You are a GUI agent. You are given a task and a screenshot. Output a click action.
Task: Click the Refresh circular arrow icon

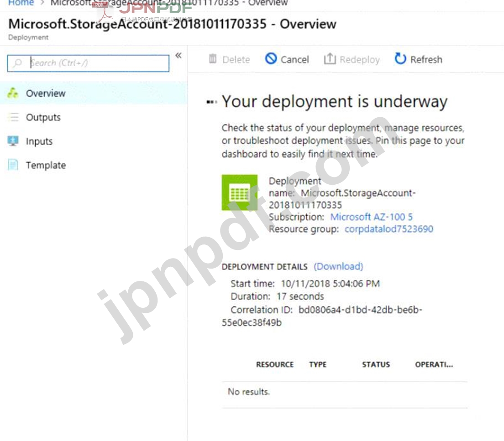[400, 58]
